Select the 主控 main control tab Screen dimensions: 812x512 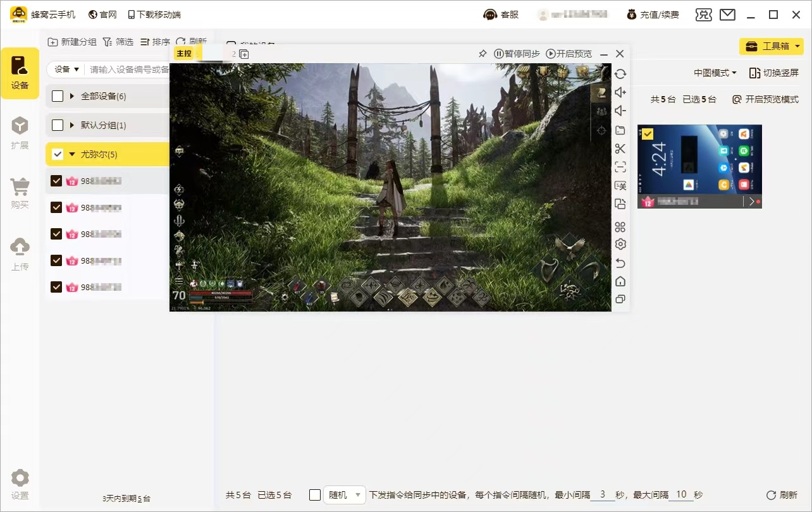click(x=184, y=54)
